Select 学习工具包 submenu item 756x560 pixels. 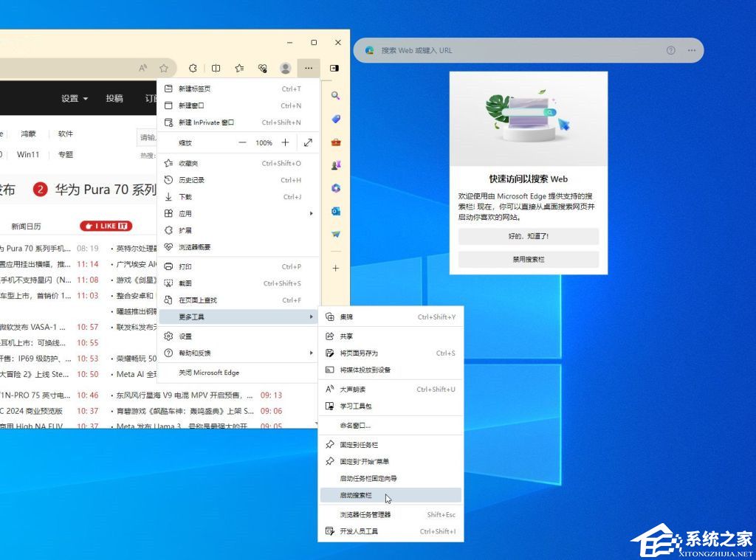[x=391, y=407]
